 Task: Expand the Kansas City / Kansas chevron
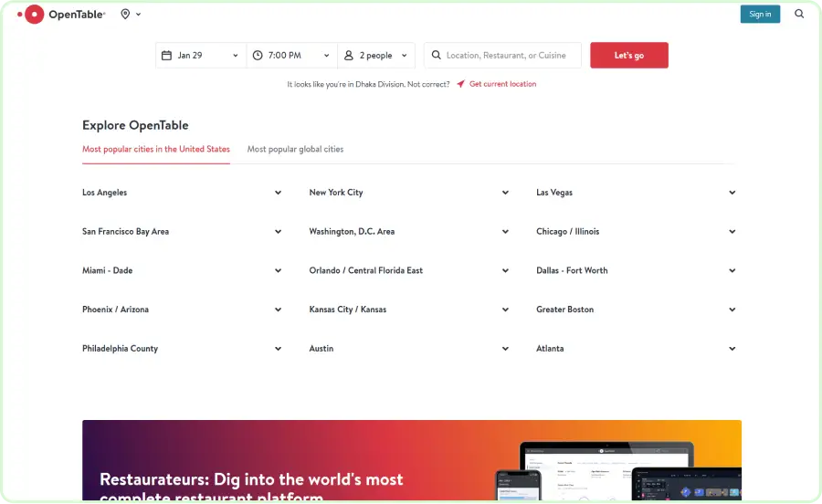coord(505,310)
